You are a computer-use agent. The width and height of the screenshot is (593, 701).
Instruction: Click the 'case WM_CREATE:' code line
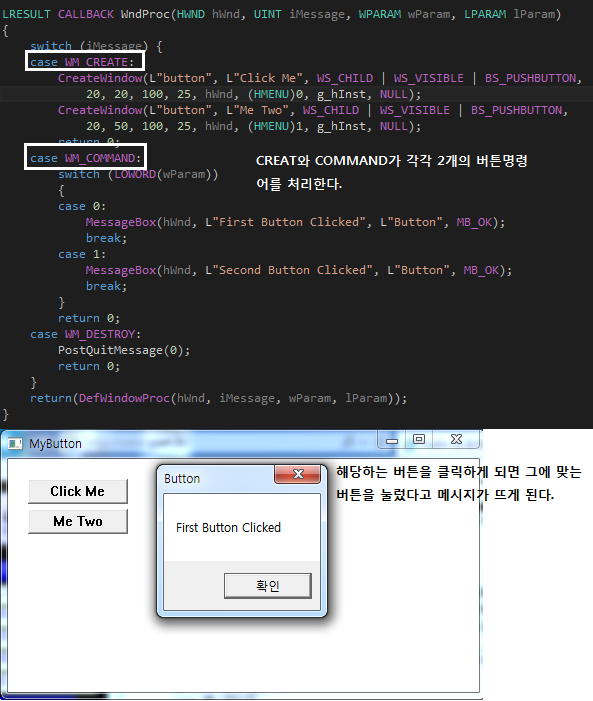click(x=82, y=62)
